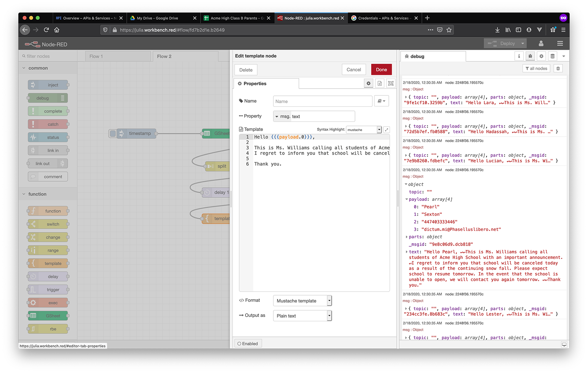Open the msg. property type dropdown

282,116
